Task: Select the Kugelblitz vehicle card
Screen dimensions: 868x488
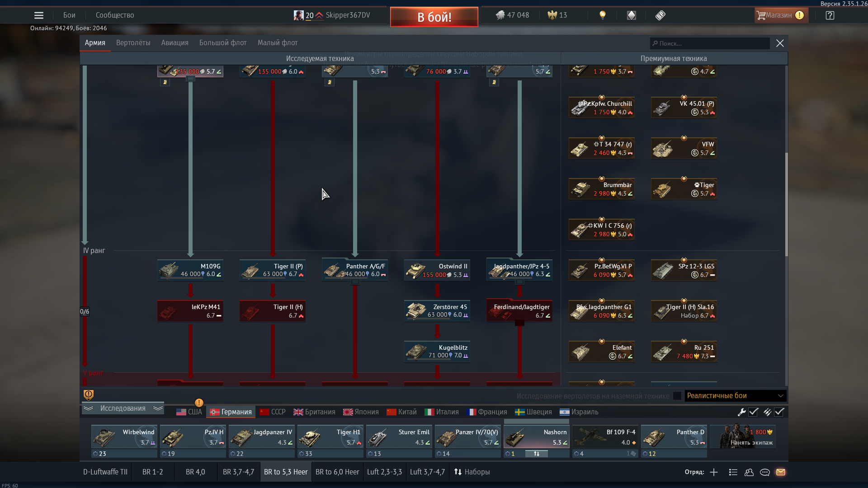Action: coord(437,352)
